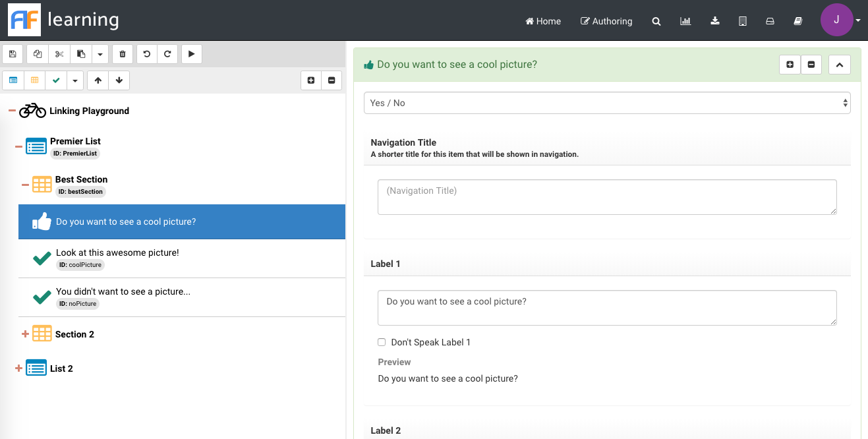Go to Home in the top navigation
Viewport: 868px width, 439px height.
pyautogui.click(x=543, y=21)
